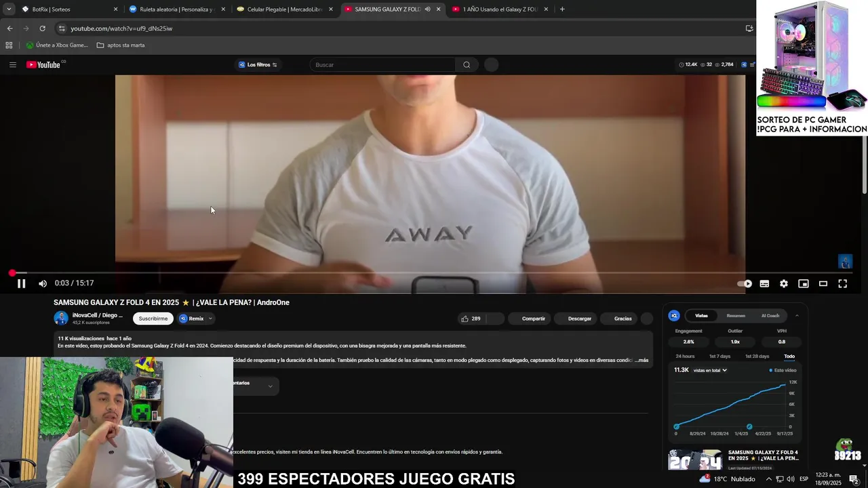Select the Resumen tab

(736, 316)
